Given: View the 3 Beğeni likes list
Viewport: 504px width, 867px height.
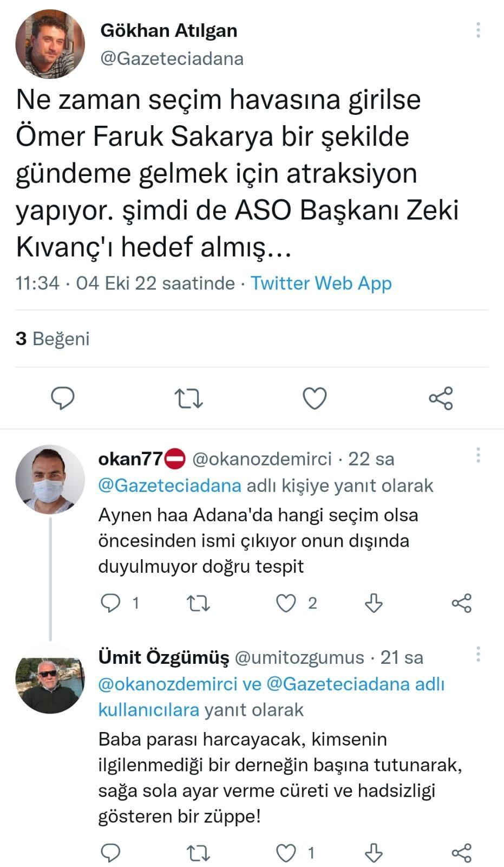Looking at the screenshot, I should coord(53,339).
